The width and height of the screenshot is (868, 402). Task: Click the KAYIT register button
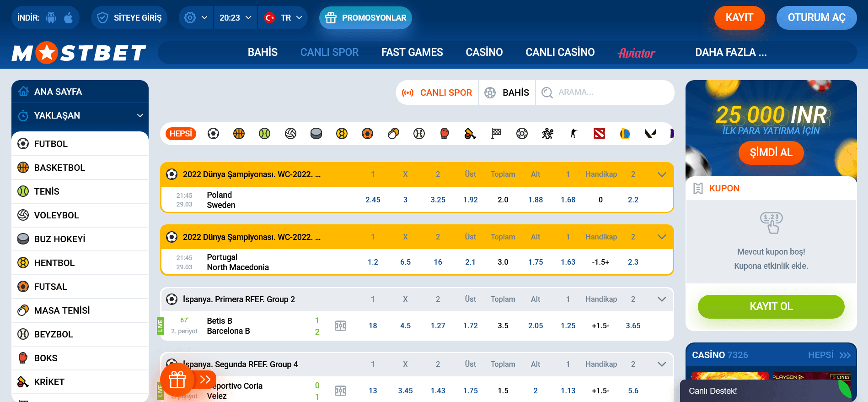[739, 18]
